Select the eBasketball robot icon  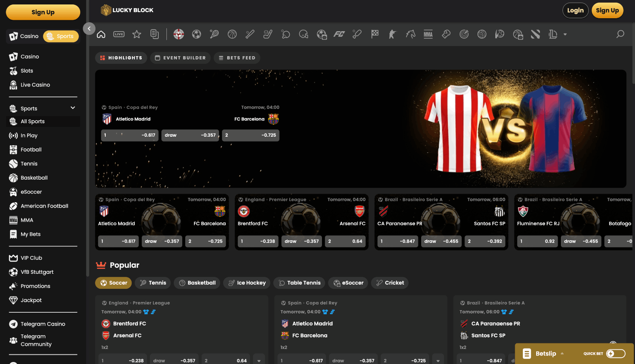518,34
